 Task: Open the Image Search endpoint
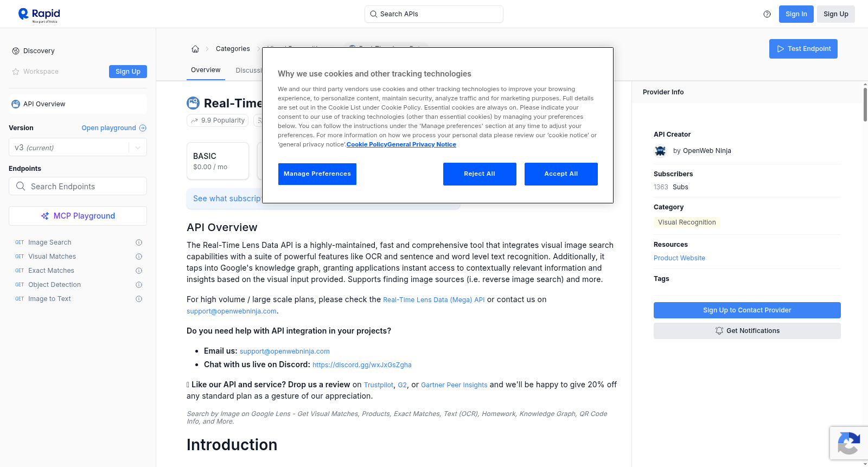point(50,242)
